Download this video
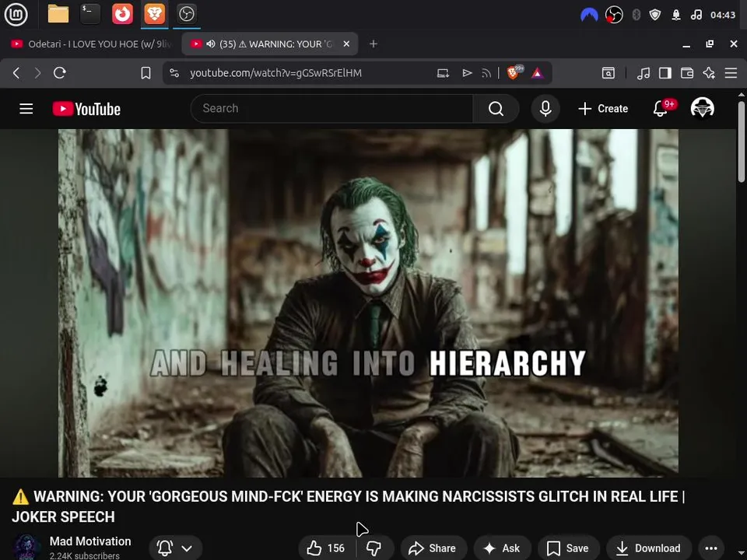The image size is (747, 560). coord(648,548)
